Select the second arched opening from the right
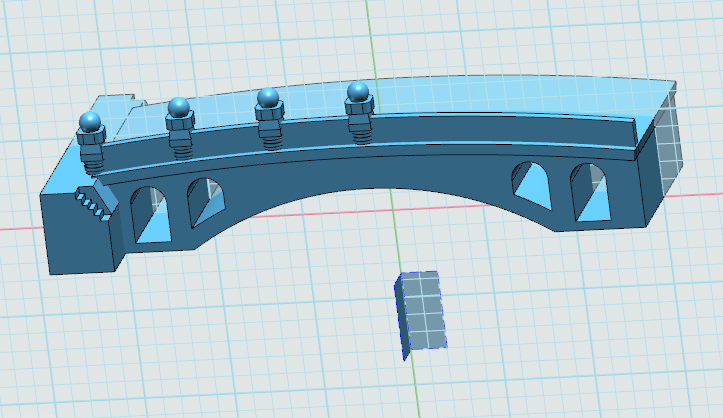The image size is (723, 418). 533,185
